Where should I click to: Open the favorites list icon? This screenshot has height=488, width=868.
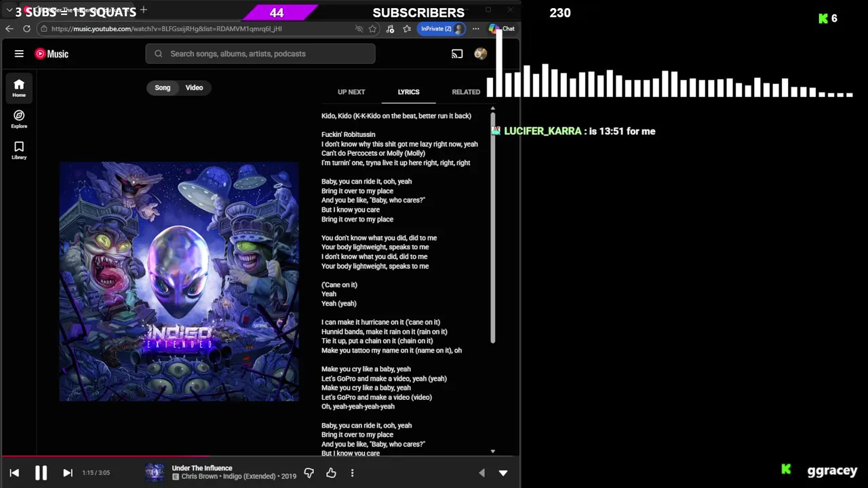(407, 28)
